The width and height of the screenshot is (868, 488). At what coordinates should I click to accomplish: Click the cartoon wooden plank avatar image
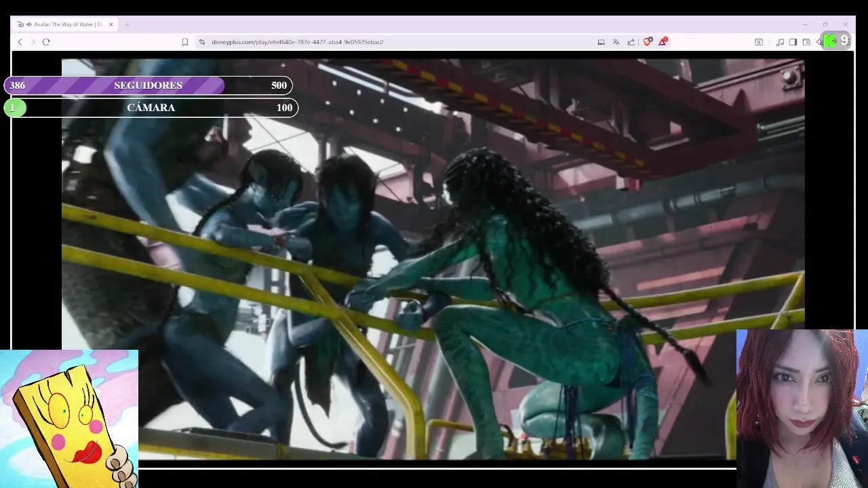click(69, 419)
